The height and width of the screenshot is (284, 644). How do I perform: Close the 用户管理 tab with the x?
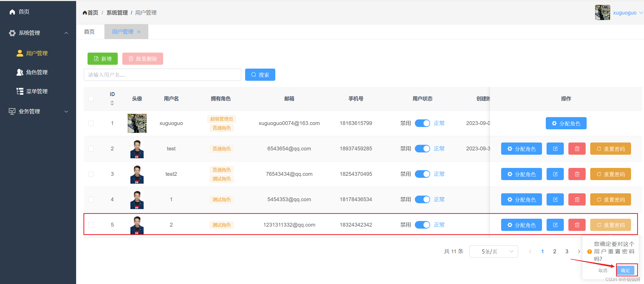point(139,32)
